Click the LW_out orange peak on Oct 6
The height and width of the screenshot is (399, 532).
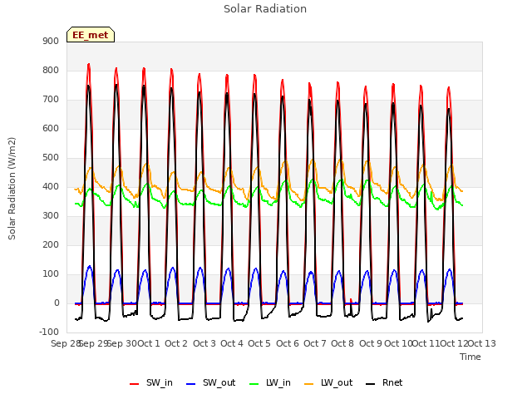(287, 160)
